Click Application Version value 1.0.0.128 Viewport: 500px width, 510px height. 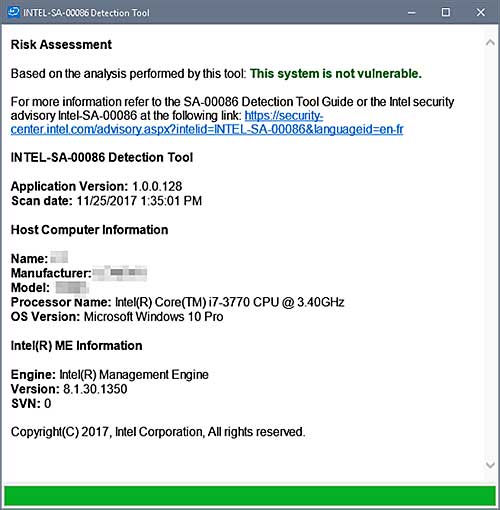(x=157, y=186)
